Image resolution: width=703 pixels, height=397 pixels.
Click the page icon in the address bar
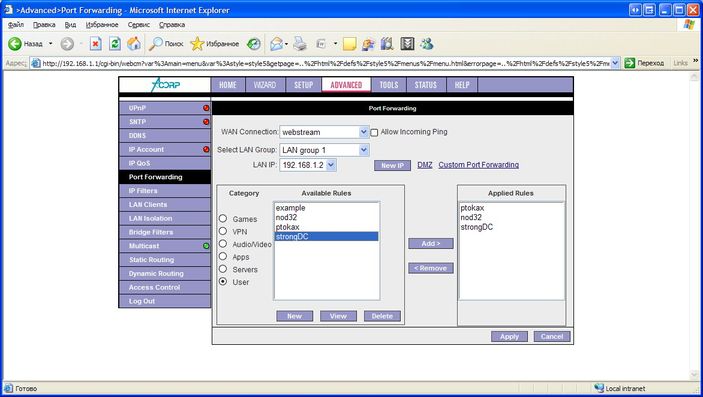pyautogui.click(x=36, y=63)
